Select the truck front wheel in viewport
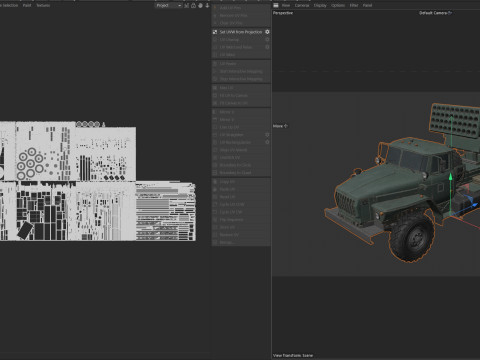 pyautogui.click(x=412, y=237)
